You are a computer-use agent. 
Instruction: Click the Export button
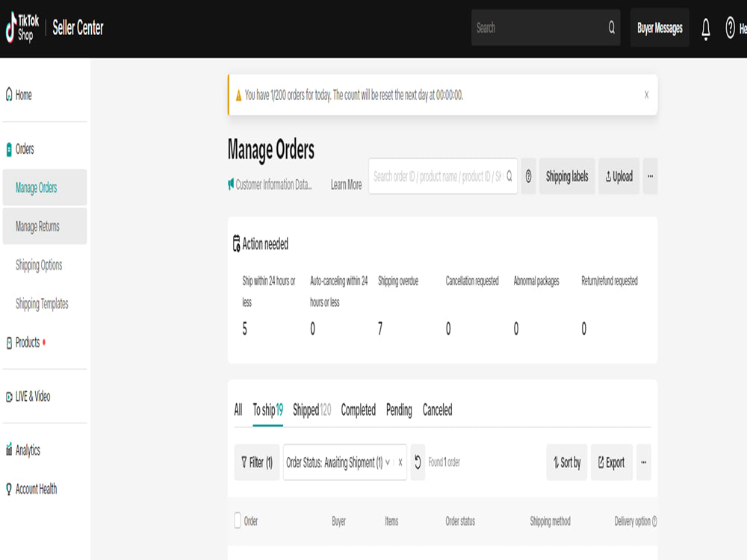coord(612,462)
